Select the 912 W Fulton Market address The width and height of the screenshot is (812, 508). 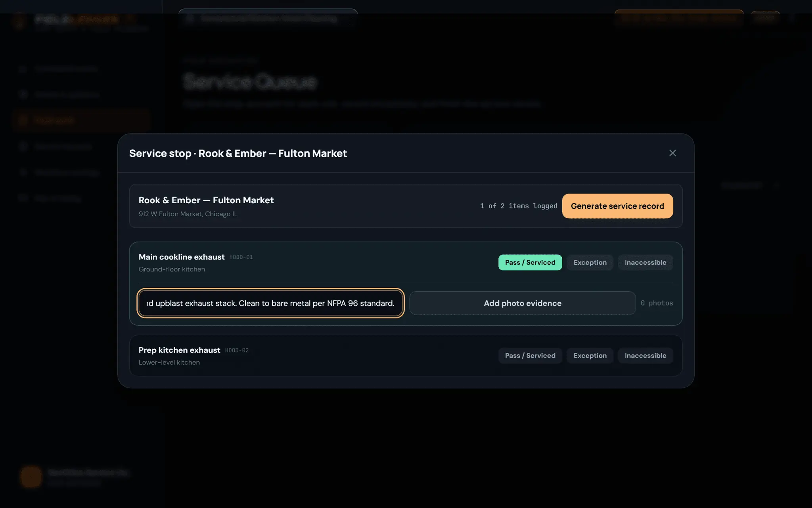pyautogui.click(x=188, y=214)
